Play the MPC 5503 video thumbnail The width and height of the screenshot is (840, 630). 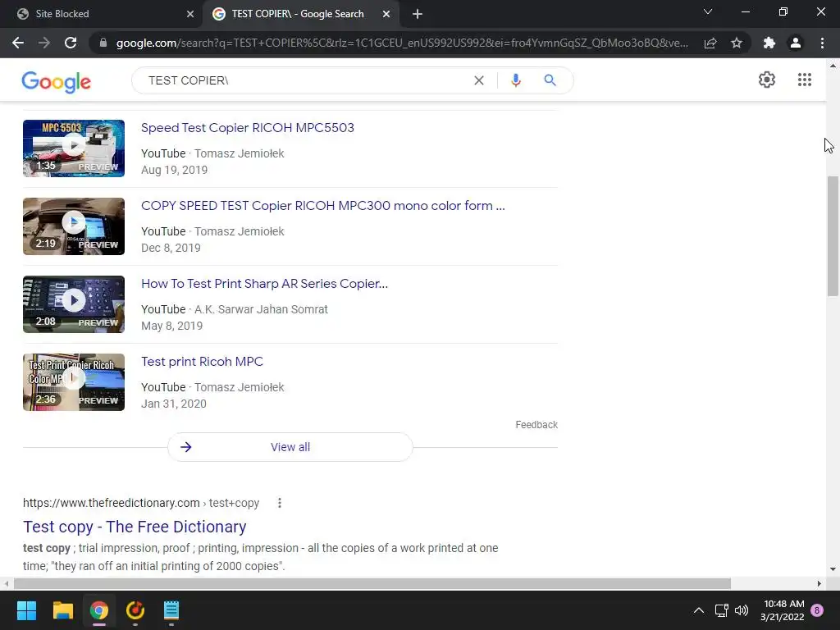click(74, 148)
